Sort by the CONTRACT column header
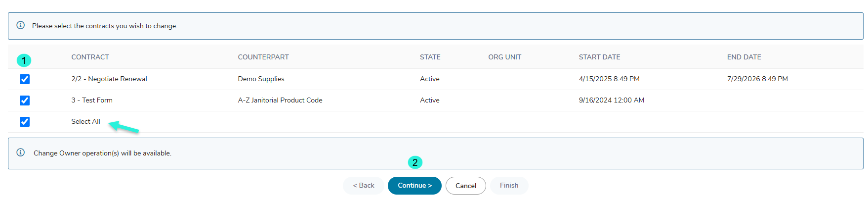 (90, 57)
